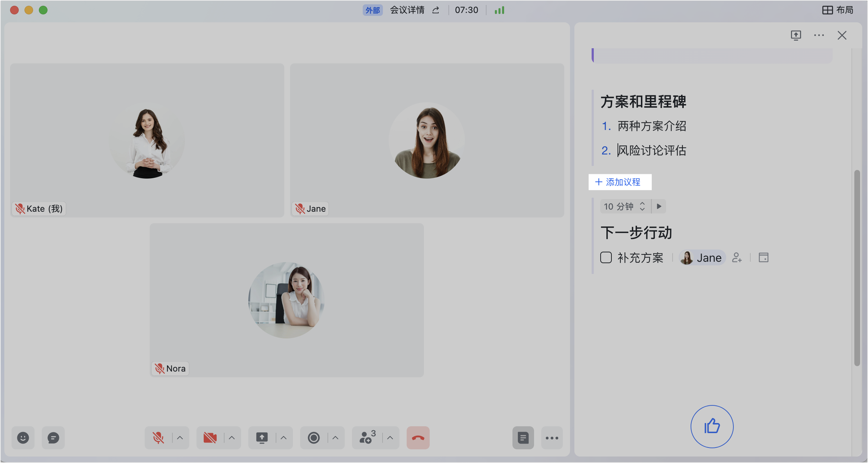
Task: Open notes panel more options
Action: (819, 35)
